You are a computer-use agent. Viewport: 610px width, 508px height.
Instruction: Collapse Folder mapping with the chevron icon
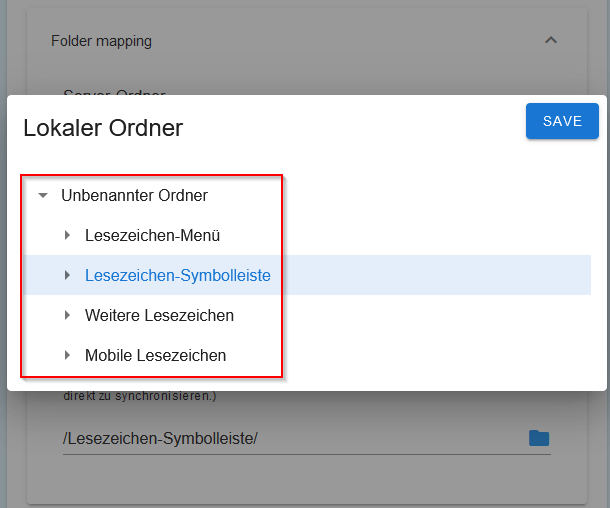[550, 41]
